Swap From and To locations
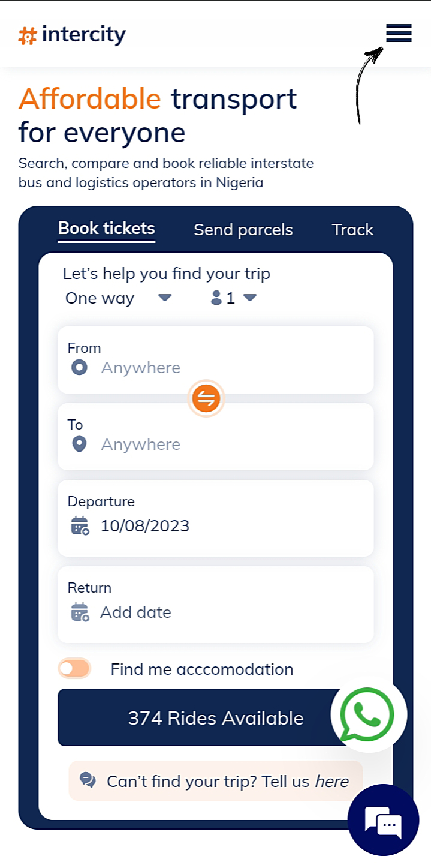 click(x=206, y=398)
